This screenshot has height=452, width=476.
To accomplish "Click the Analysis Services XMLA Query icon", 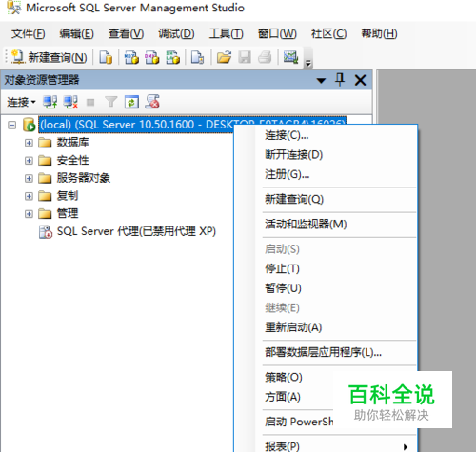I will click(x=172, y=57).
